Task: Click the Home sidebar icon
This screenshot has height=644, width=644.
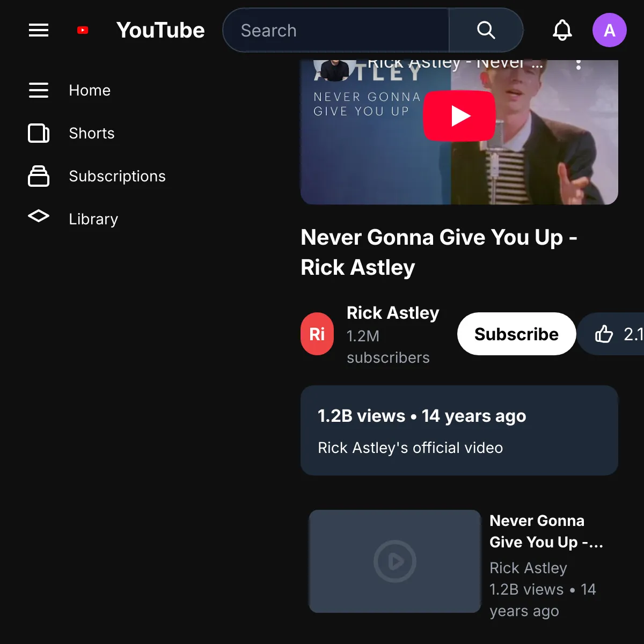Action: [x=39, y=90]
